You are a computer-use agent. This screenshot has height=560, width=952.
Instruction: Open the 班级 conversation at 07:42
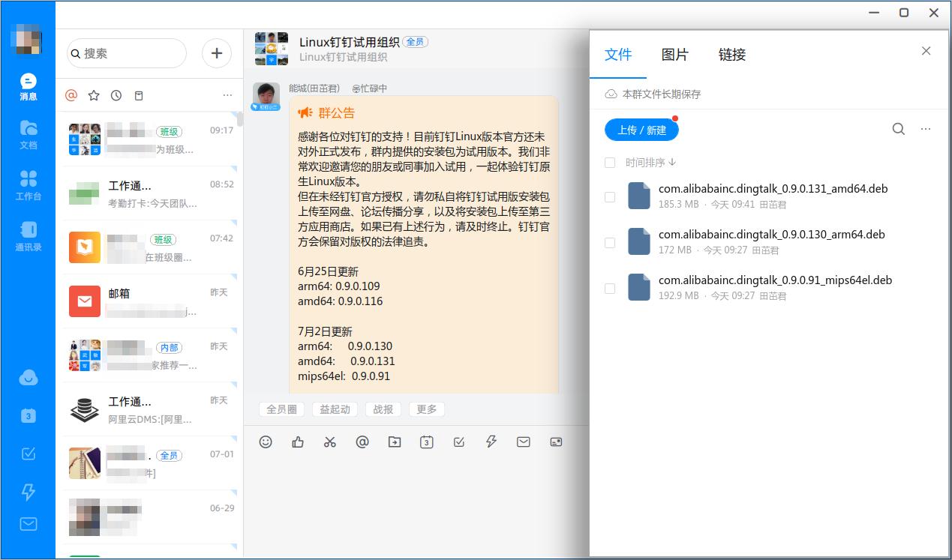click(149, 247)
